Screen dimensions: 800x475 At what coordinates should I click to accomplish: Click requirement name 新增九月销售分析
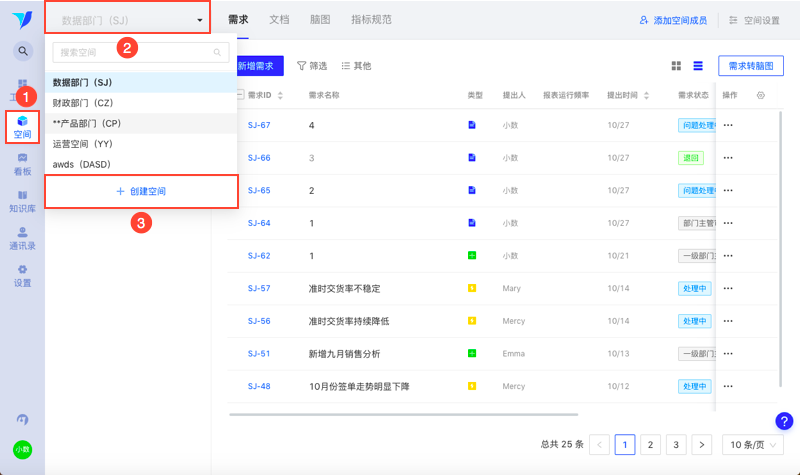[x=344, y=354]
